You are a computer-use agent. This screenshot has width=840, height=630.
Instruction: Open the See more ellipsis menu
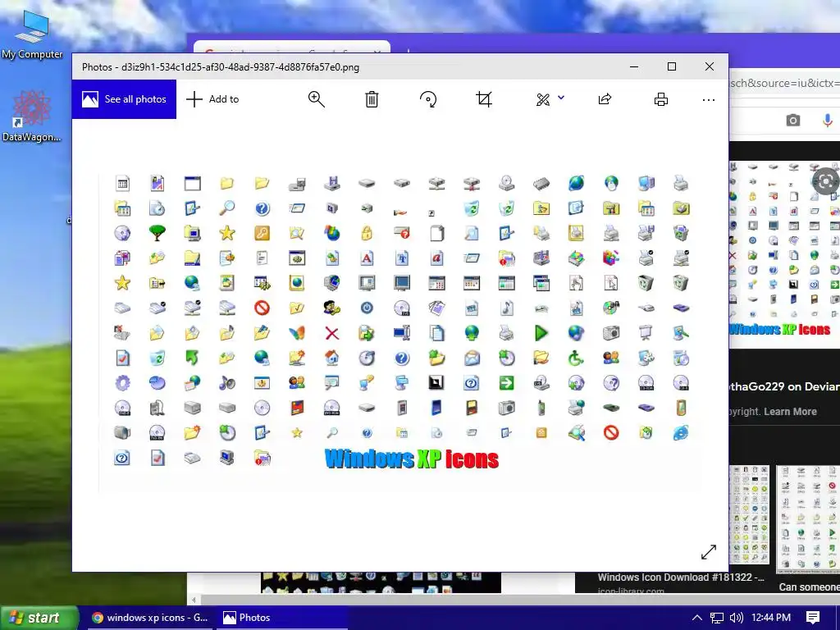pyautogui.click(x=708, y=99)
